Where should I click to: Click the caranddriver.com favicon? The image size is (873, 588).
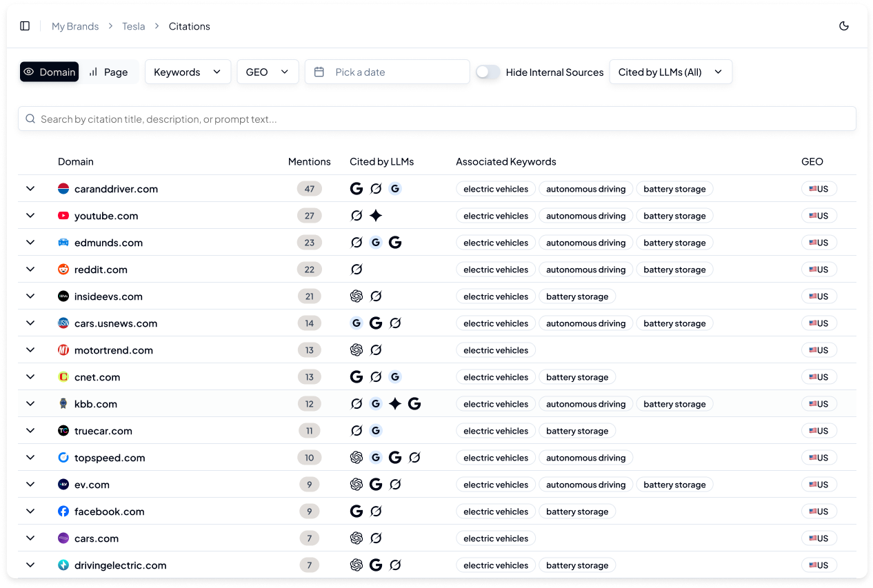(63, 189)
